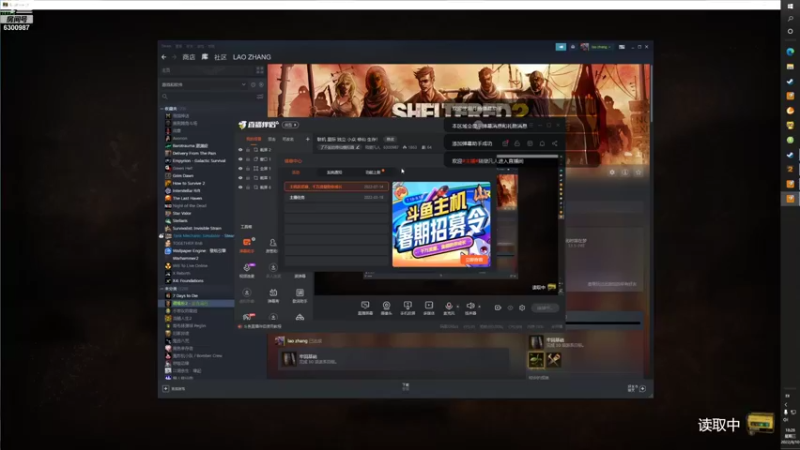Toggle visibility of source 截屏 1
800x450 pixels.
pos(240,178)
